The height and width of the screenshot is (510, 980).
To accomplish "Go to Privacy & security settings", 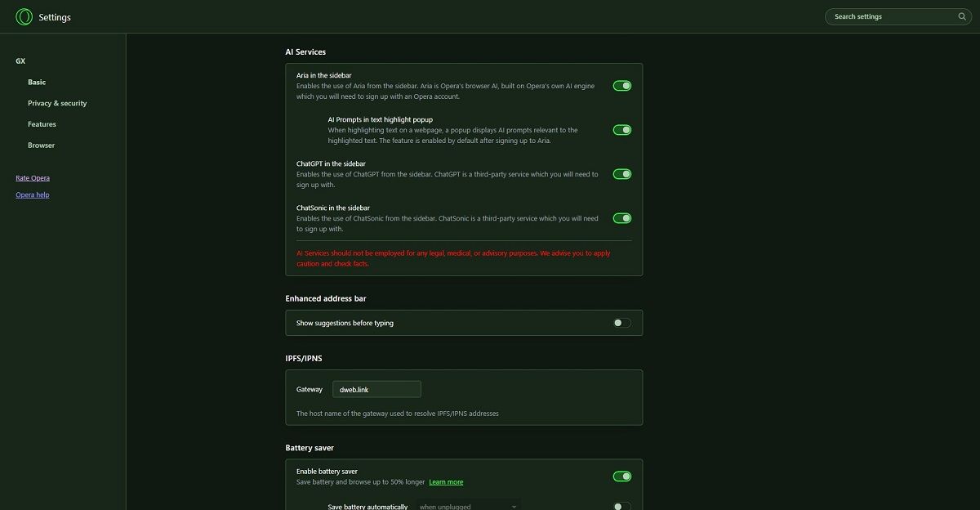I will pos(56,102).
